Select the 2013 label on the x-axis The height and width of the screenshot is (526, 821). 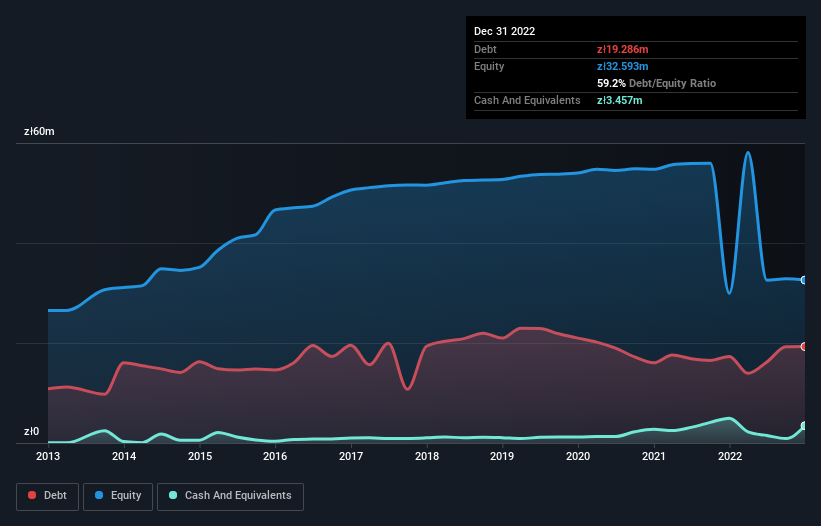[x=48, y=456]
